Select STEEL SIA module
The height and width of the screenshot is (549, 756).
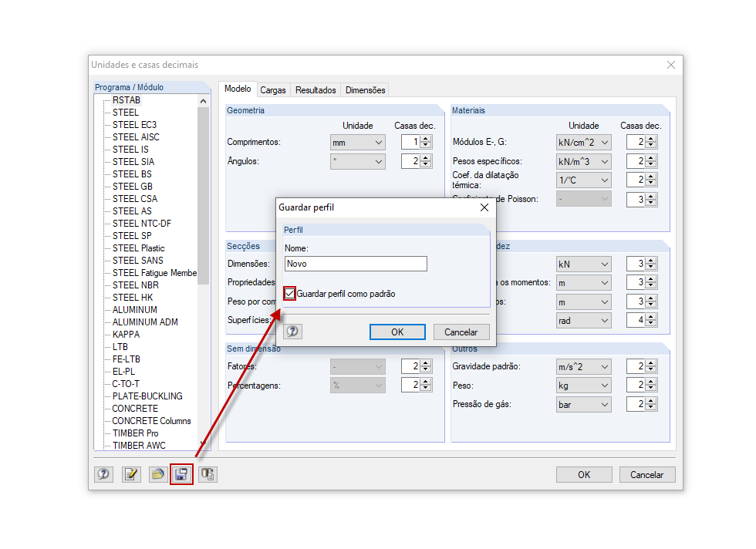coord(133,162)
